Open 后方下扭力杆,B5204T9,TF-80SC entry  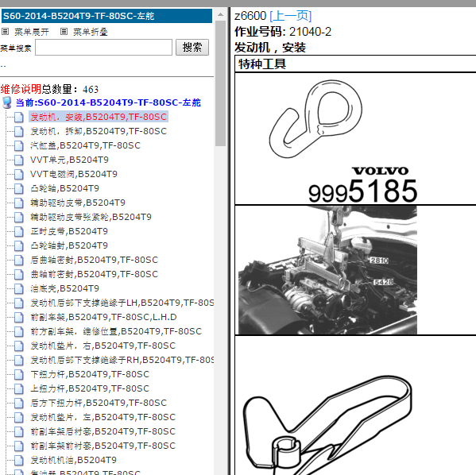tap(99, 403)
